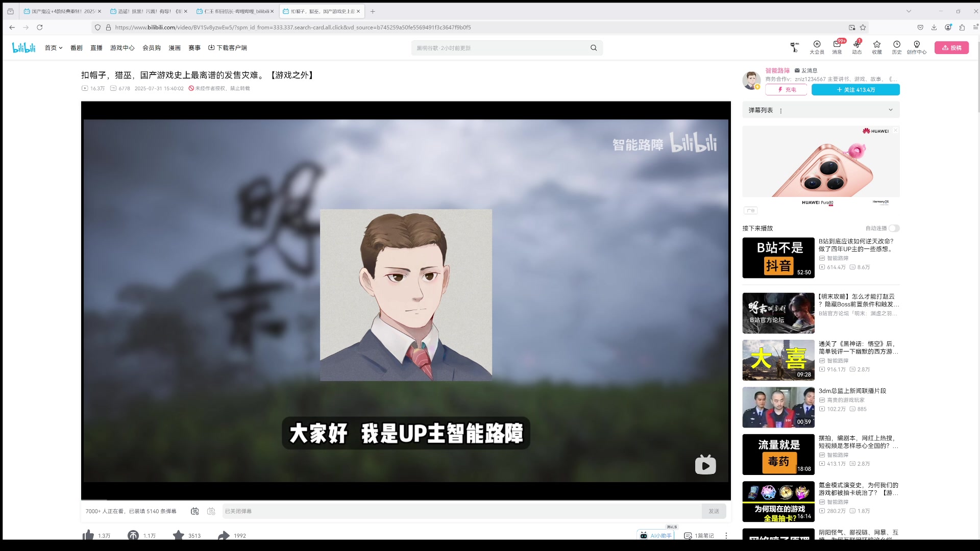Open the 收藏 favorites icon
The image size is (980, 551).
click(x=877, y=47)
